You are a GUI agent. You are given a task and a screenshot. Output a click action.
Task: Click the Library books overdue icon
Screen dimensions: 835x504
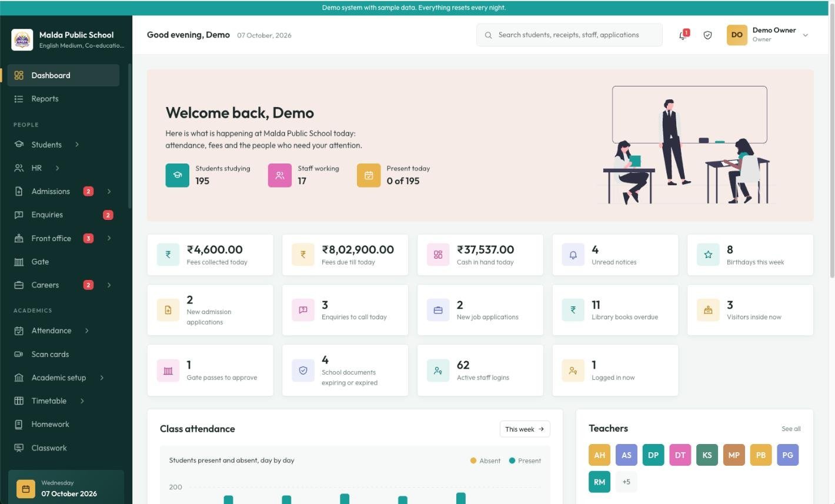pos(573,310)
